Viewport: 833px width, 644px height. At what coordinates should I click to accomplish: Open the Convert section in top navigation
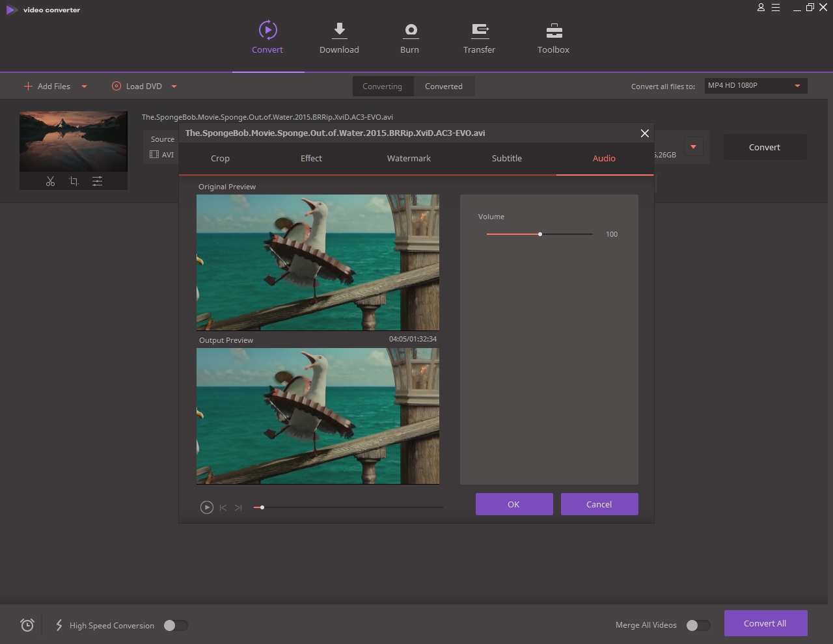point(267,37)
